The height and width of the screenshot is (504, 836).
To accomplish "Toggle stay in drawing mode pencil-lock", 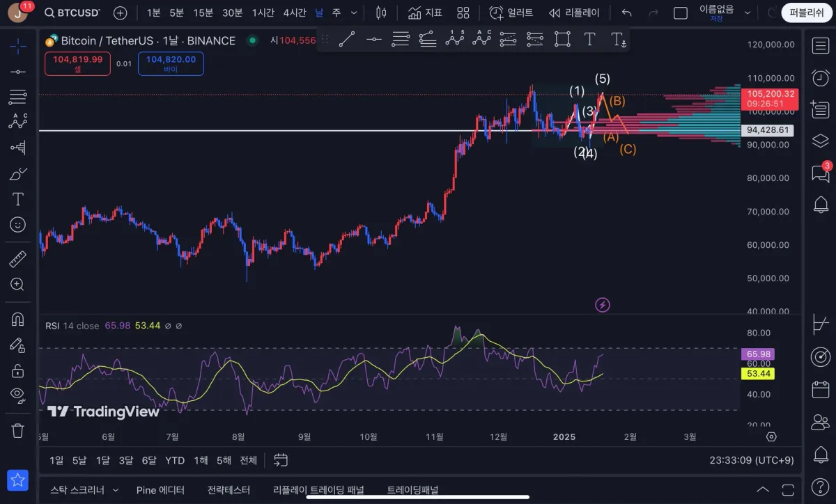I will point(18,345).
